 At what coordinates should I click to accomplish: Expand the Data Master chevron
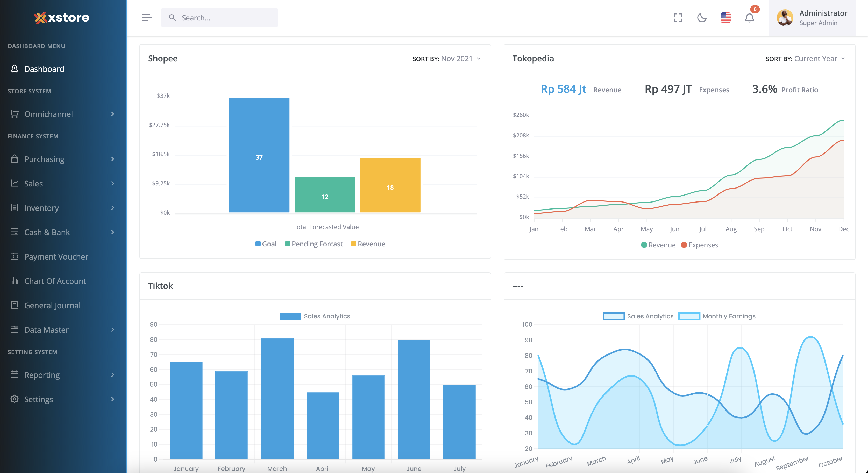click(112, 329)
